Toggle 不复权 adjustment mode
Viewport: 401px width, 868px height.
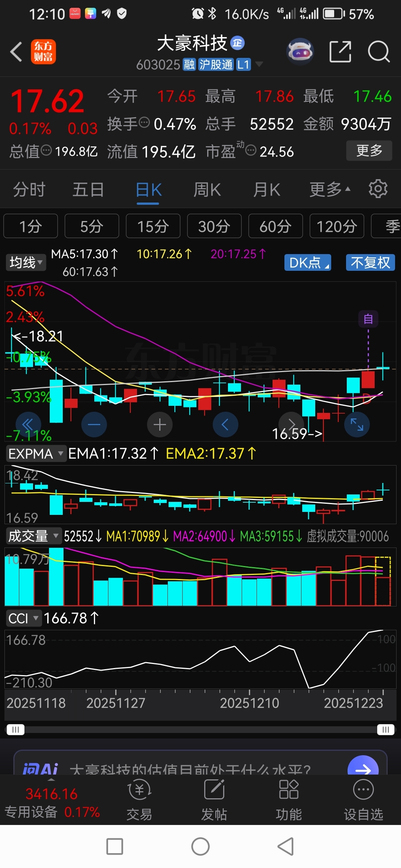pyautogui.click(x=370, y=263)
